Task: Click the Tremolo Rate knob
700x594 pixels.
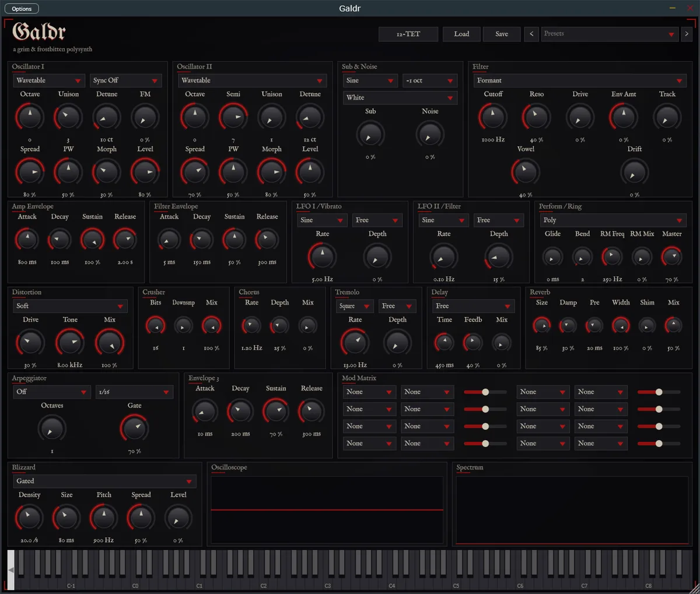Action: [355, 343]
